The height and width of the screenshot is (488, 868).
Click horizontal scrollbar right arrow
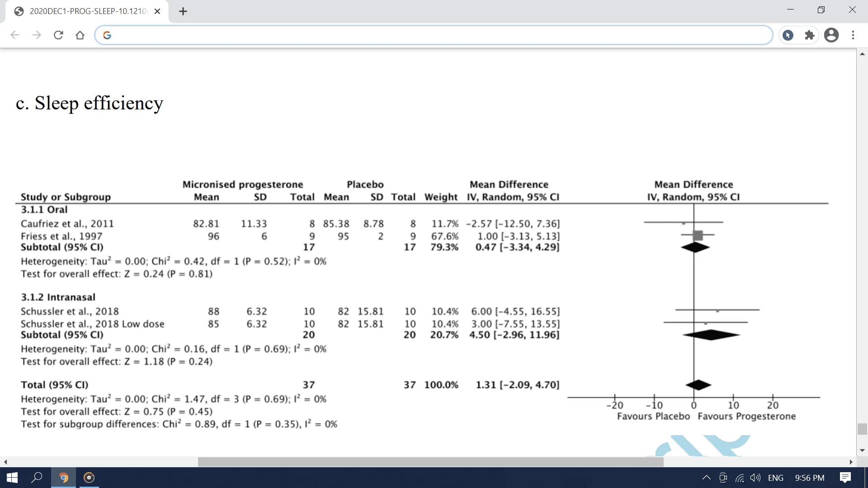[851, 462]
